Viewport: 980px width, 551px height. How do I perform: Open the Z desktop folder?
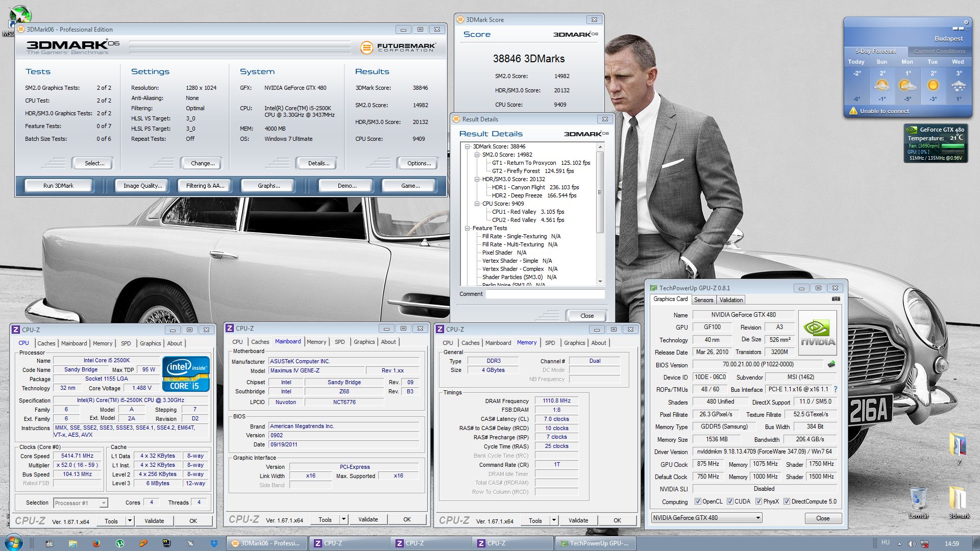[x=959, y=448]
